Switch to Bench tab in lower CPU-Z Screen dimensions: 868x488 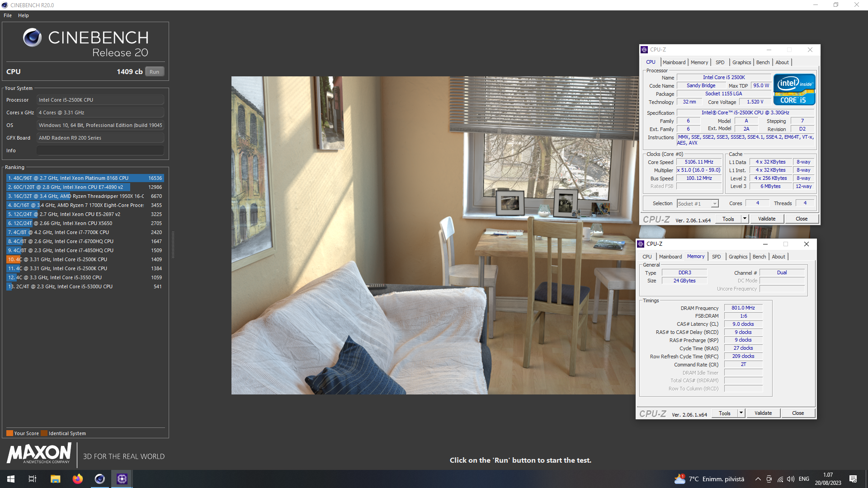759,257
